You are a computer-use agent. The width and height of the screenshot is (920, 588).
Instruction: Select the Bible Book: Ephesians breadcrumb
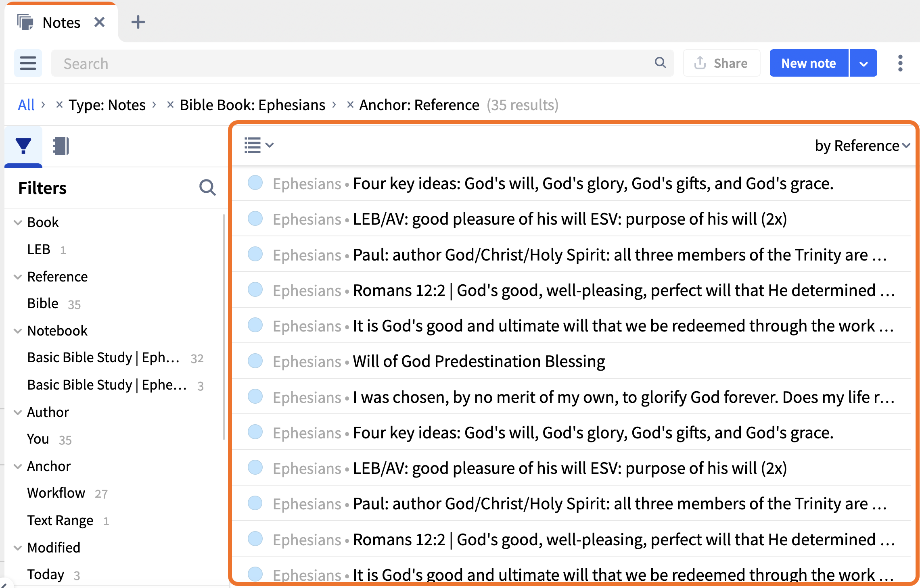tap(253, 105)
